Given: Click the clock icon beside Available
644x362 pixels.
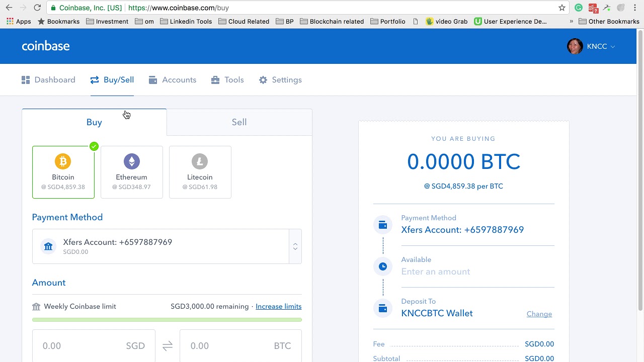Looking at the screenshot, I should pos(383,266).
